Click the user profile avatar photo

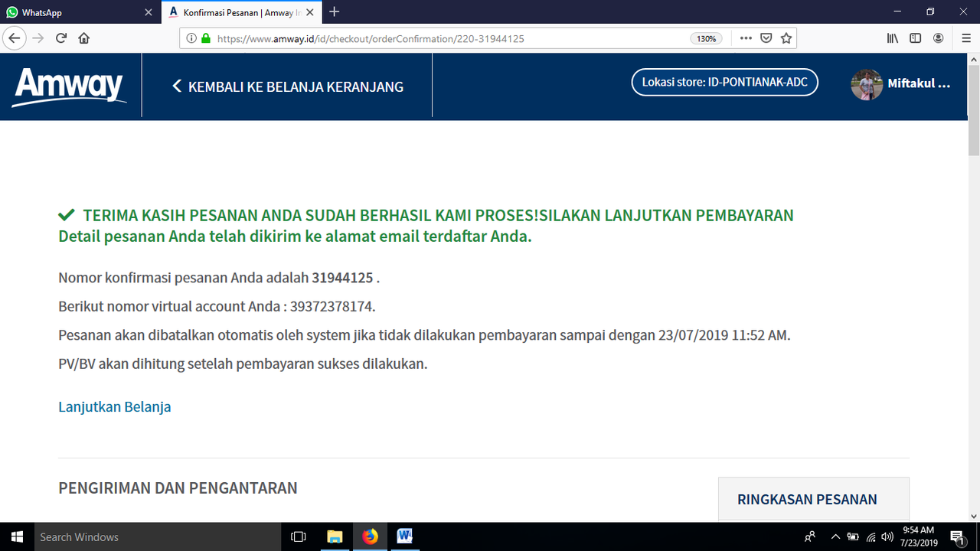[x=867, y=84]
